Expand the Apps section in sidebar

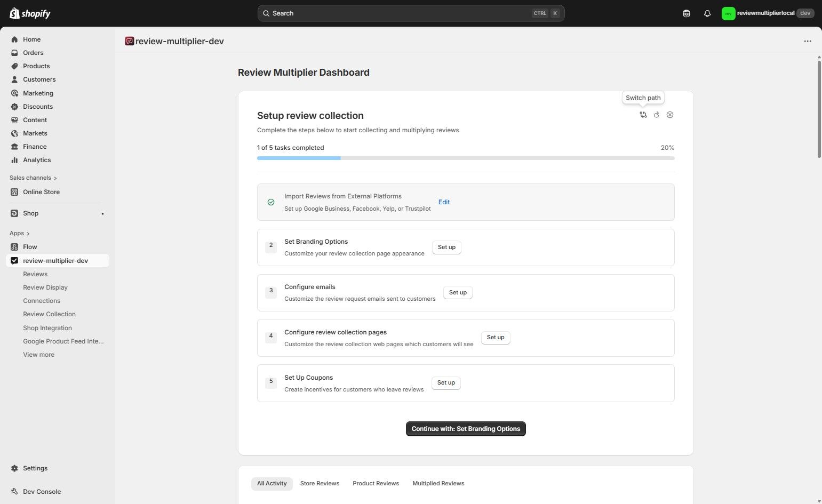point(19,233)
